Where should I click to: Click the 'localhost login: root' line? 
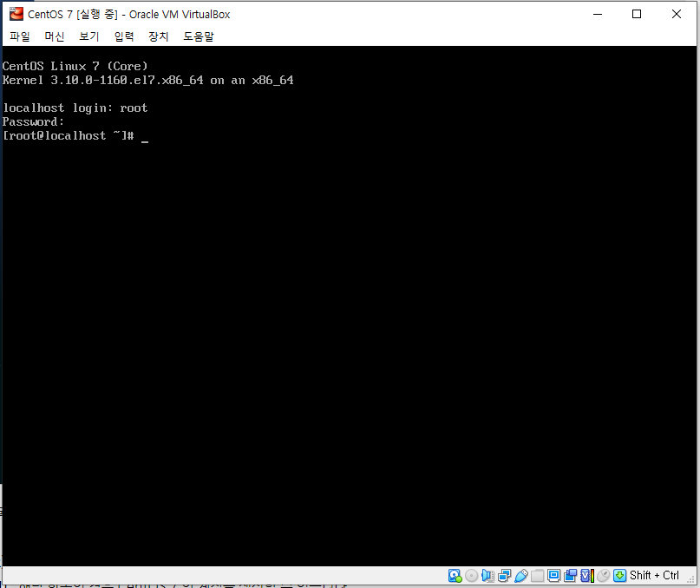75,108
